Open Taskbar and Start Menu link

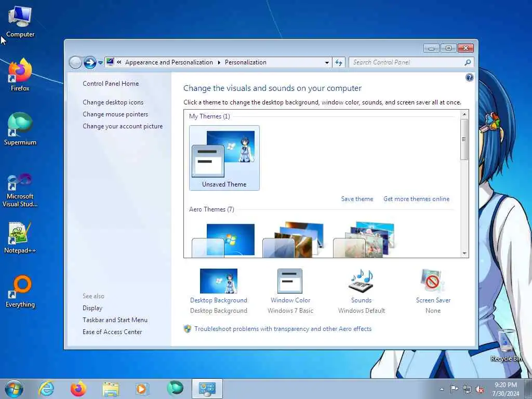[115, 320]
